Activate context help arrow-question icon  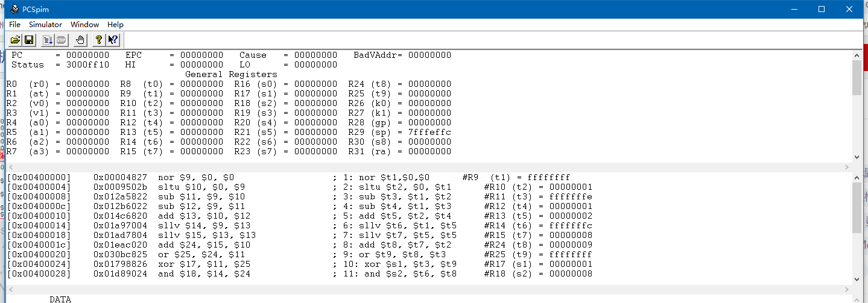112,40
